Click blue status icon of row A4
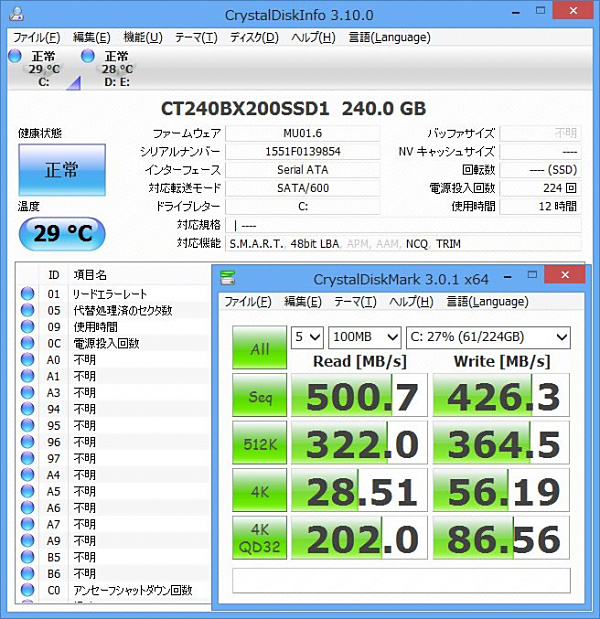This screenshot has width=600, height=619. 27,475
